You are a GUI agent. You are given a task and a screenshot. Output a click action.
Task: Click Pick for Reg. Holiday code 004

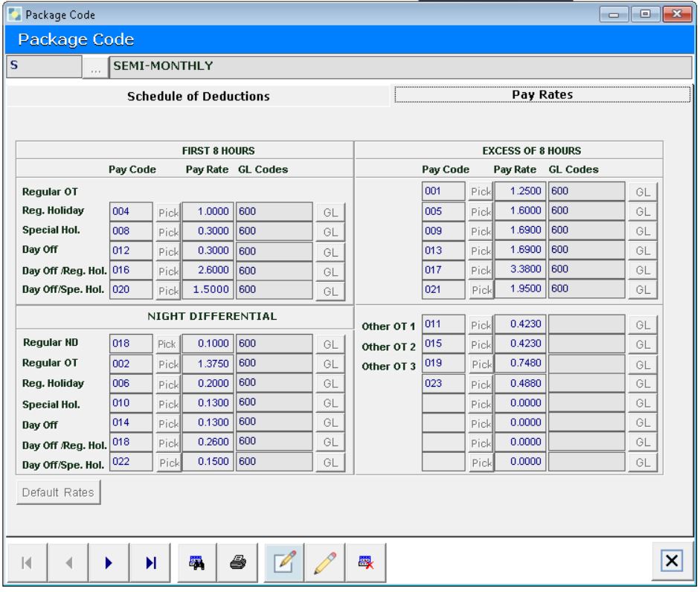tap(167, 212)
